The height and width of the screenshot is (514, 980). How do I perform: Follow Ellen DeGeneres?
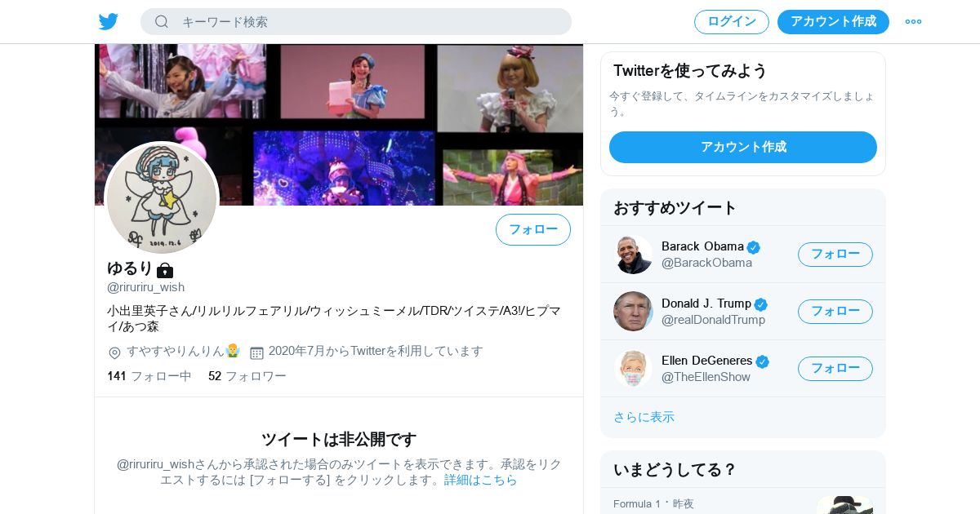835,369
